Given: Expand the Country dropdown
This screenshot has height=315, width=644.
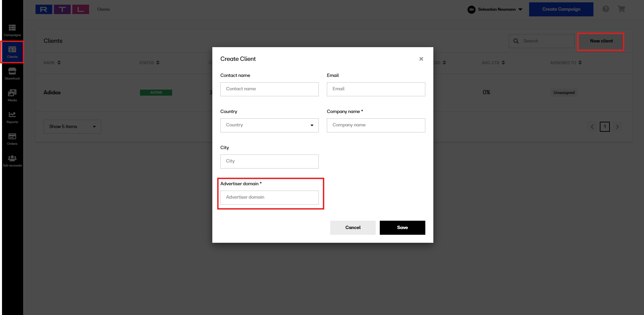Looking at the screenshot, I should tap(269, 125).
